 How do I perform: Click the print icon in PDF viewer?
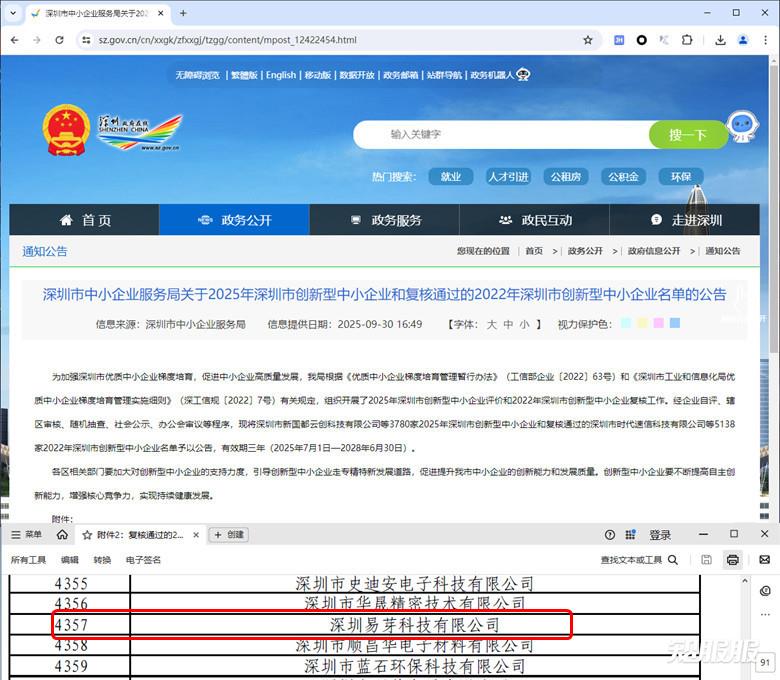[733, 560]
